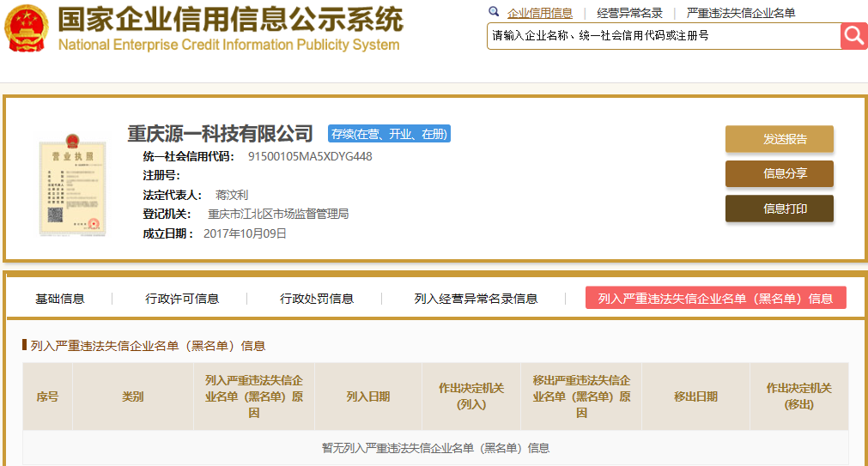Click the 列入日期 column header
Image resolution: width=868 pixels, height=466 pixels.
pyautogui.click(x=368, y=396)
